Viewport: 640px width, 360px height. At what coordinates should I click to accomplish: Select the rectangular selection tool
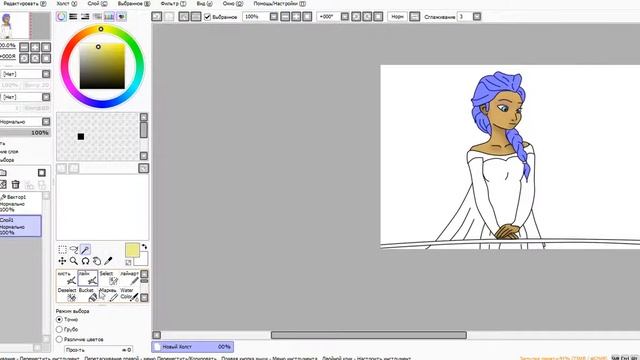(62, 250)
